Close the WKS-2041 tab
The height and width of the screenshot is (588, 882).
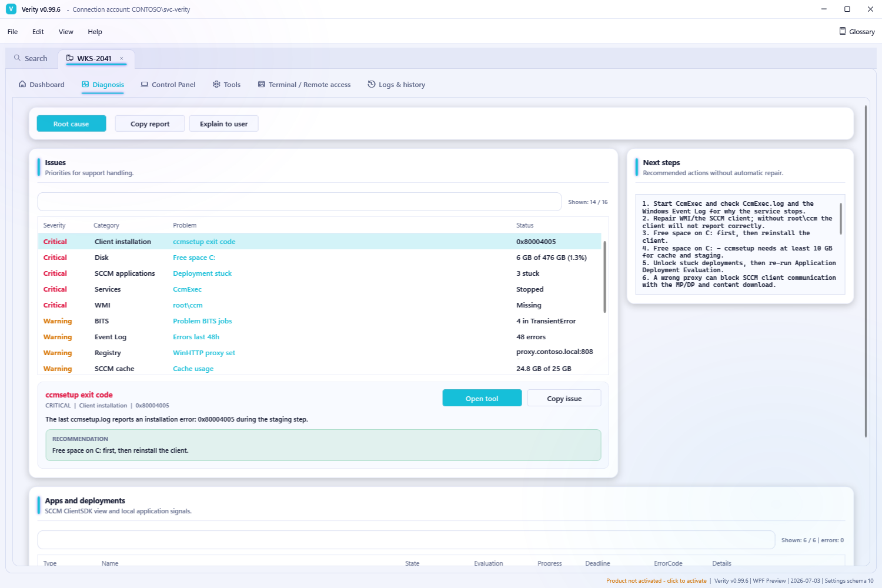122,58
